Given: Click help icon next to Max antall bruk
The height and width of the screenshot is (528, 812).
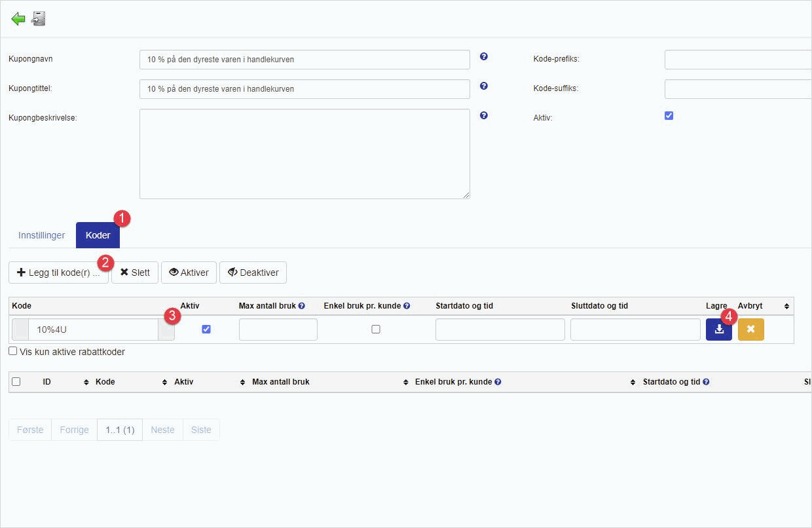Looking at the screenshot, I should point(302,306).
